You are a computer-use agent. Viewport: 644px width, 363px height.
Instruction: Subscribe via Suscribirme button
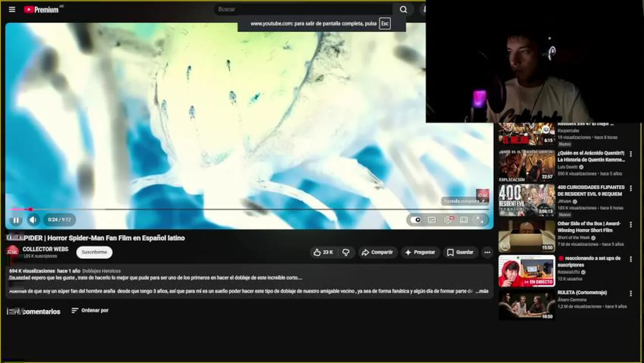pyautogui.click(x=94, y=252)
